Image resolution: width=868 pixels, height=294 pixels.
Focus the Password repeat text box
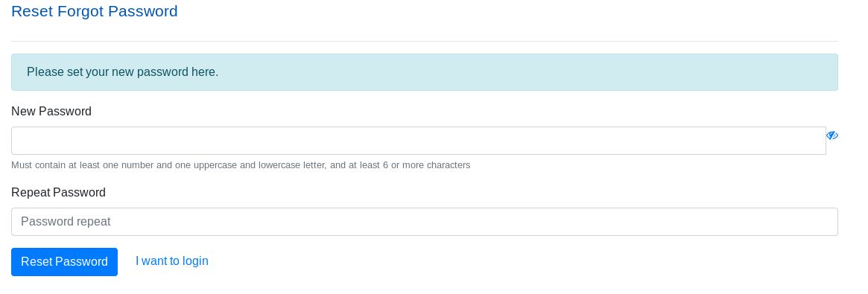tap(424, 222)
